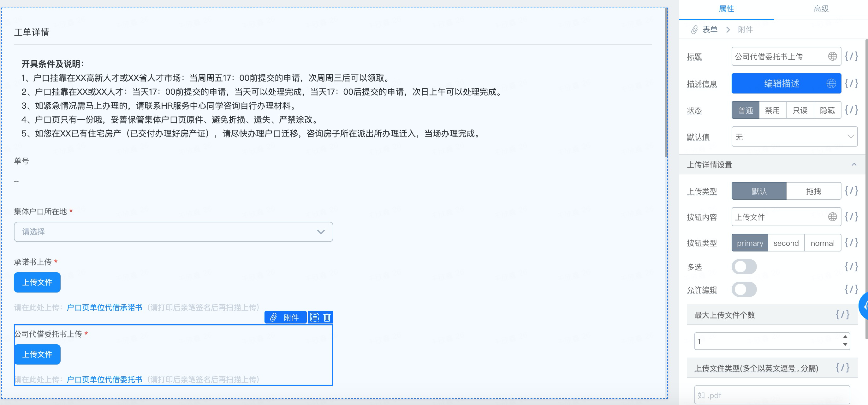The width and height of the screenshot is (868, 405).
Task: Click the copy component icon beside trash
Action: pyautogui.click(x=314, y=317)
